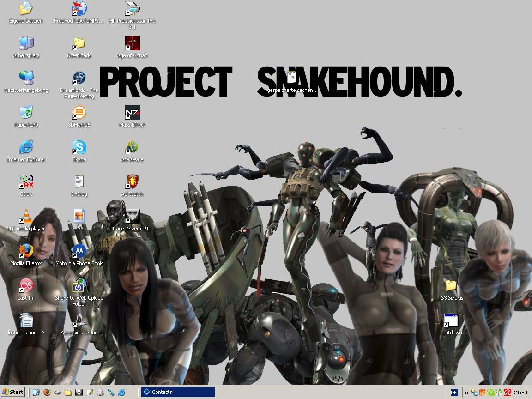The height and width of the screenshot is (399, 532).
Task: Launch Ad-Watch shortcut
Action: (x=133, y=186)
